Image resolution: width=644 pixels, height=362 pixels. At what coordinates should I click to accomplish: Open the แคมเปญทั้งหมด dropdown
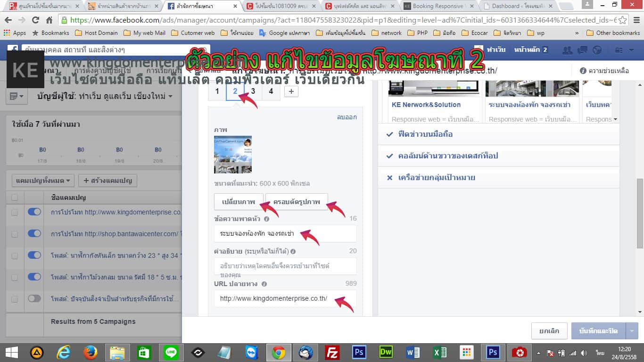click(x=42, y=180)
